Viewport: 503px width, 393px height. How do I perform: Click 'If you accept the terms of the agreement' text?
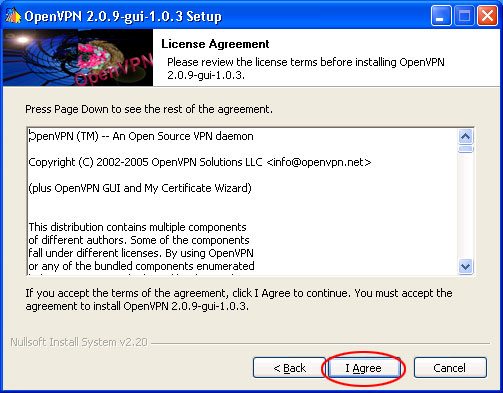pos(239,300)
